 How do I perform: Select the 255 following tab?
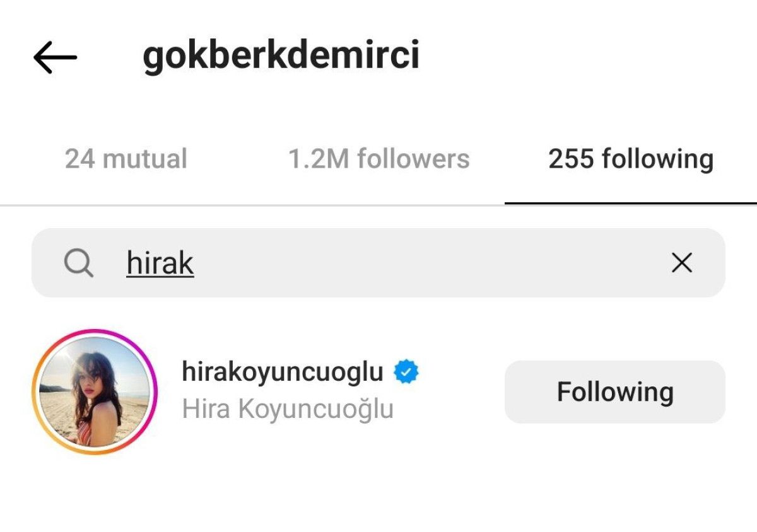631,159
